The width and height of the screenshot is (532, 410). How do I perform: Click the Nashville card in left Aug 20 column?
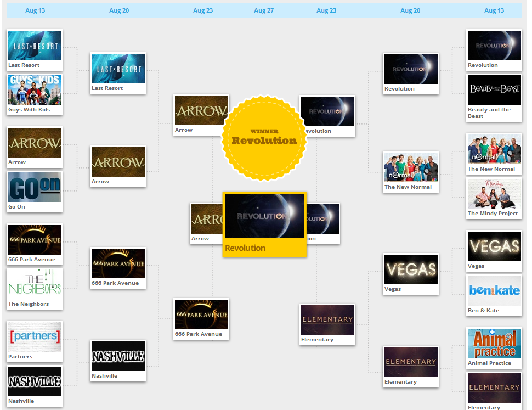point(118,361)
